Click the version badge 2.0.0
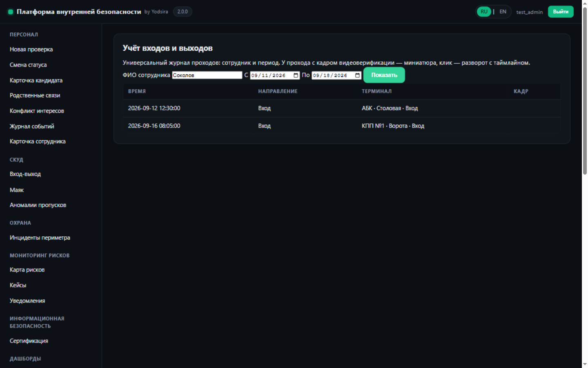Image resolution: width=588 pixels, height=368 pixels. [x=183, y=12]
